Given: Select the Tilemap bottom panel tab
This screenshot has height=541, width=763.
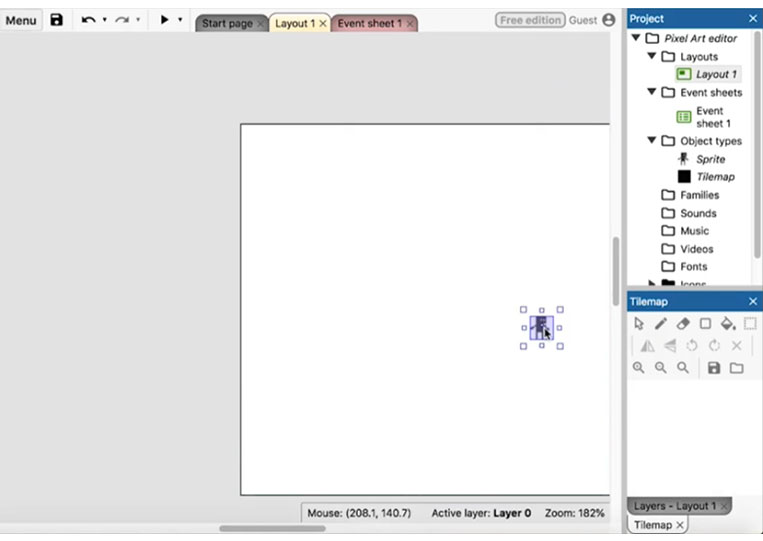Looking at the screenshot, I should 653,525.
